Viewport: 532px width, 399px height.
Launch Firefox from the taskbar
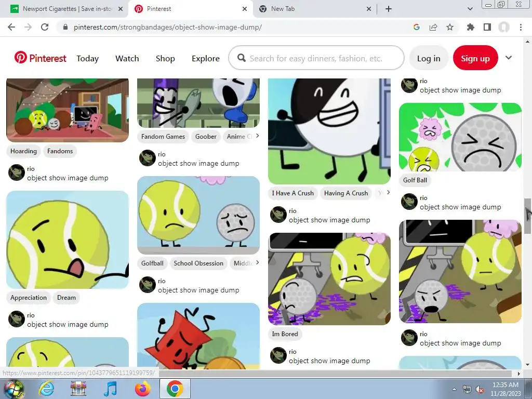point(142,389)
